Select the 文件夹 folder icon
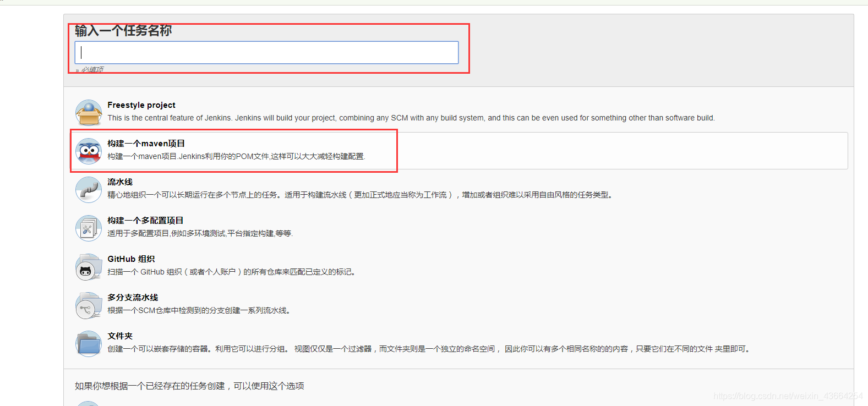 pos(89,344)
